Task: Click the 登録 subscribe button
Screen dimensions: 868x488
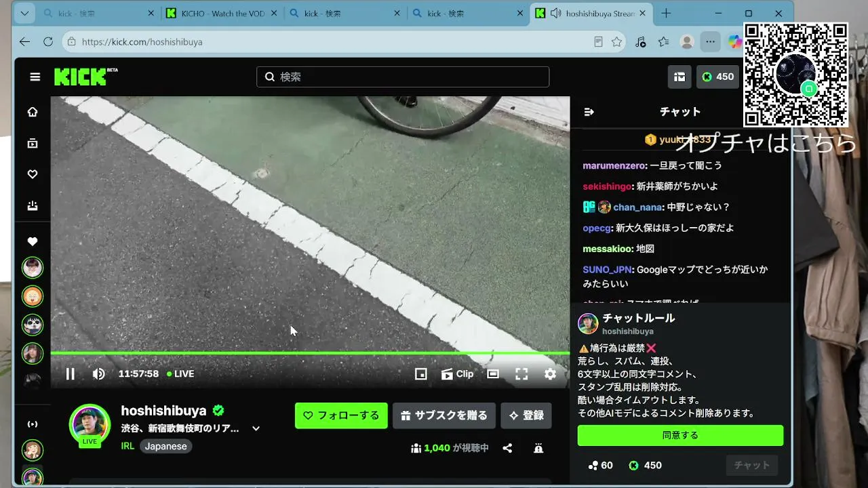Action: pyautogui.click(x=526, y=415)
